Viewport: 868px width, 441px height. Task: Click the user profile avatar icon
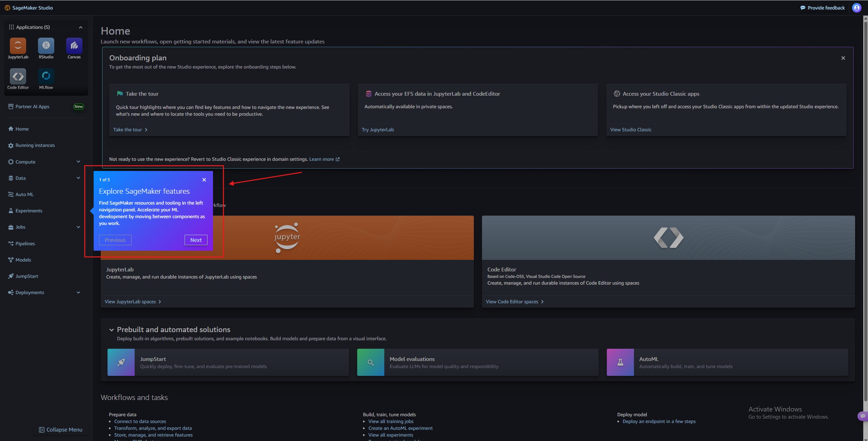pyautogui.click(x=856, y=8)
